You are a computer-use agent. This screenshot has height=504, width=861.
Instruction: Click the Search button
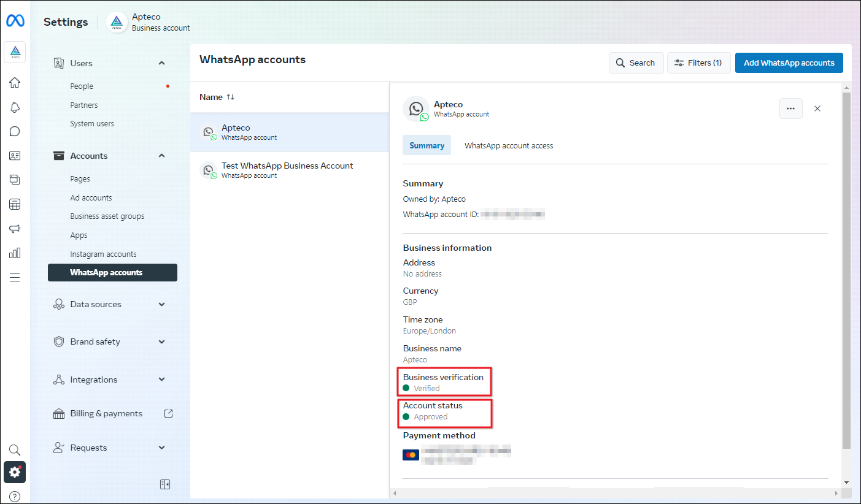[x=636, y=63]
